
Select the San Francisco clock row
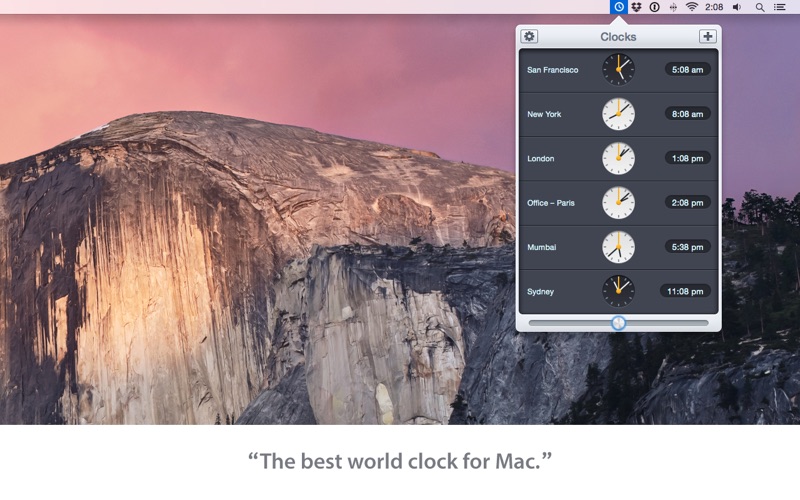click(618, 70)
